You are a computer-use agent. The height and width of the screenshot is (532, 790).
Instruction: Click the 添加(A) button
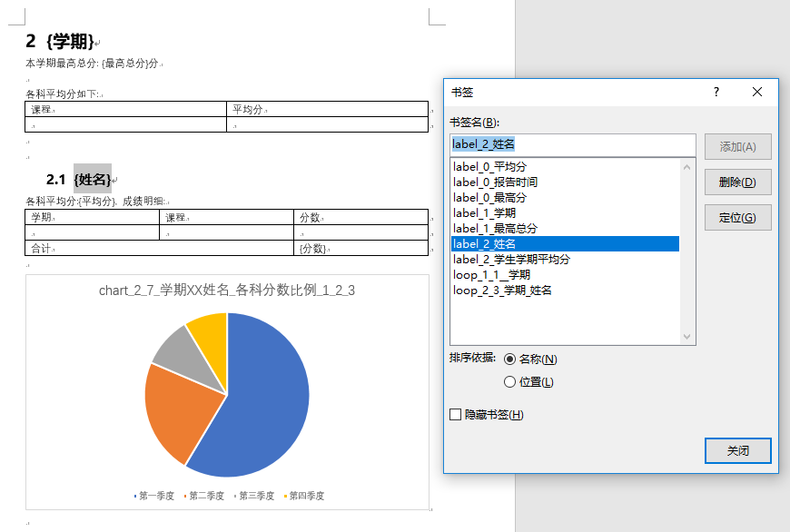click(x=737, y=146)
